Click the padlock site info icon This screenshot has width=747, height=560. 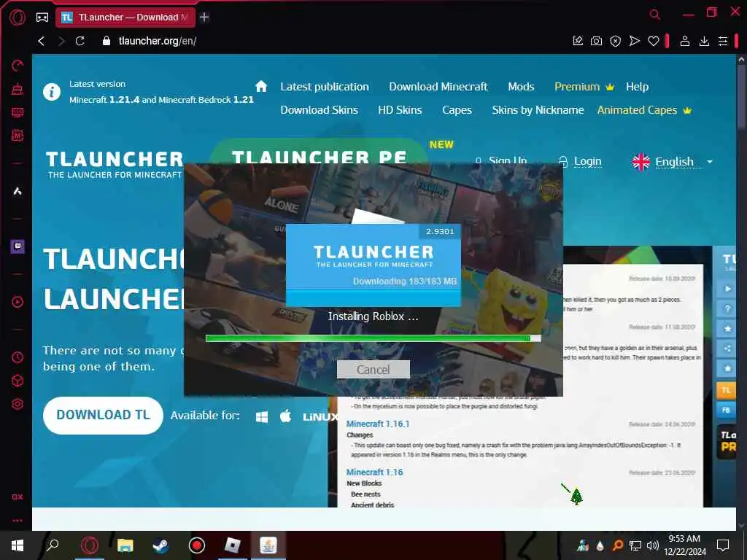click(x=107, y=41)
